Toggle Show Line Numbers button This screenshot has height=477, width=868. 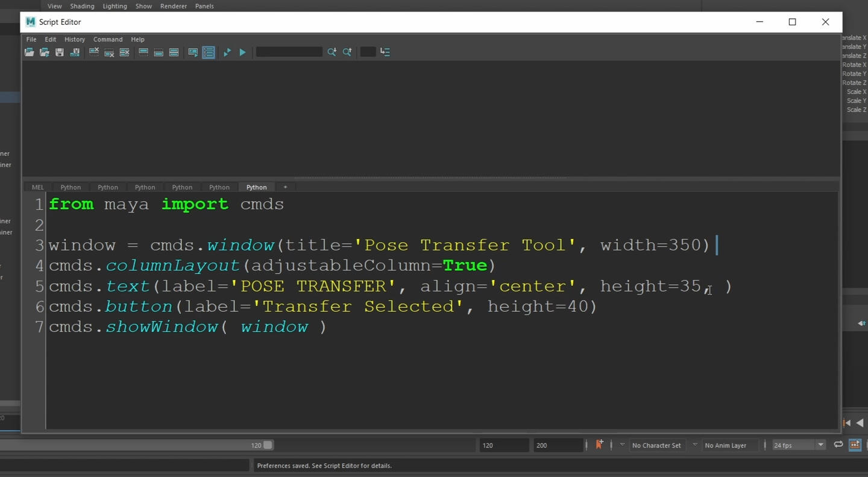[x=209, y=52]
